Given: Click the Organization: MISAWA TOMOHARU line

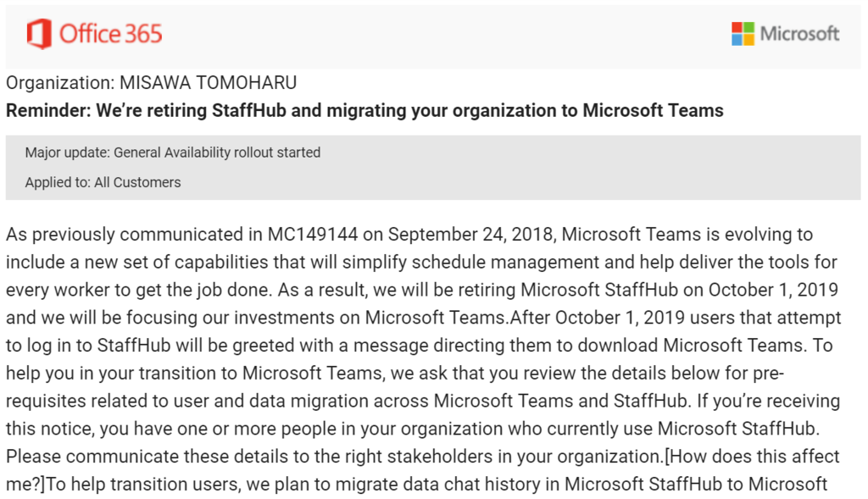Looking at the screenshot, I should [x=152, y=83].
